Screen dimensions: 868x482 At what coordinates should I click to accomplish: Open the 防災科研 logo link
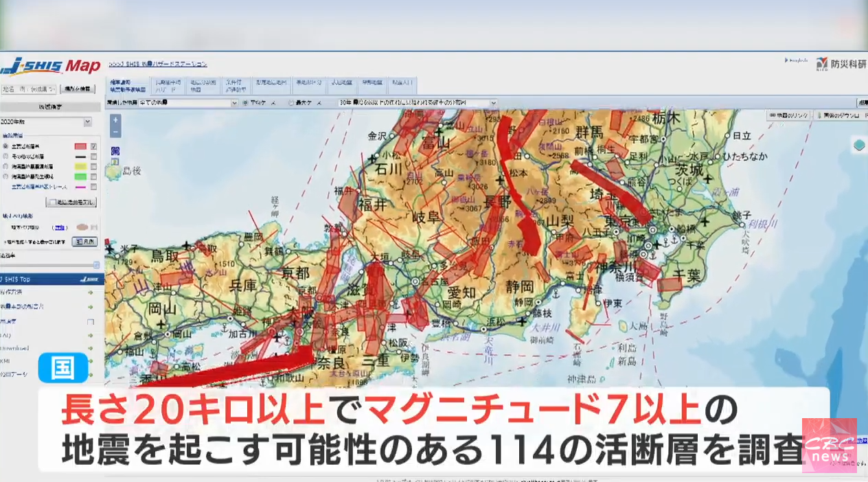tap(841, 63)
